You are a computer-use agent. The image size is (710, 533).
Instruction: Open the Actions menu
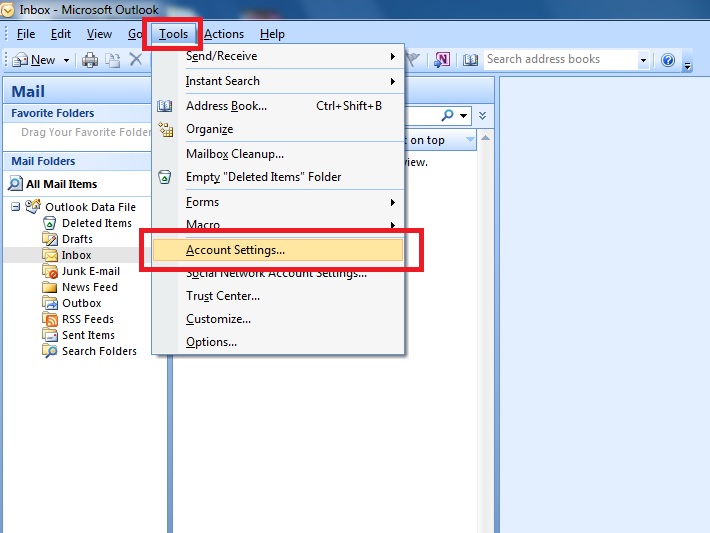pyautogui.click(x=224, y=34)
